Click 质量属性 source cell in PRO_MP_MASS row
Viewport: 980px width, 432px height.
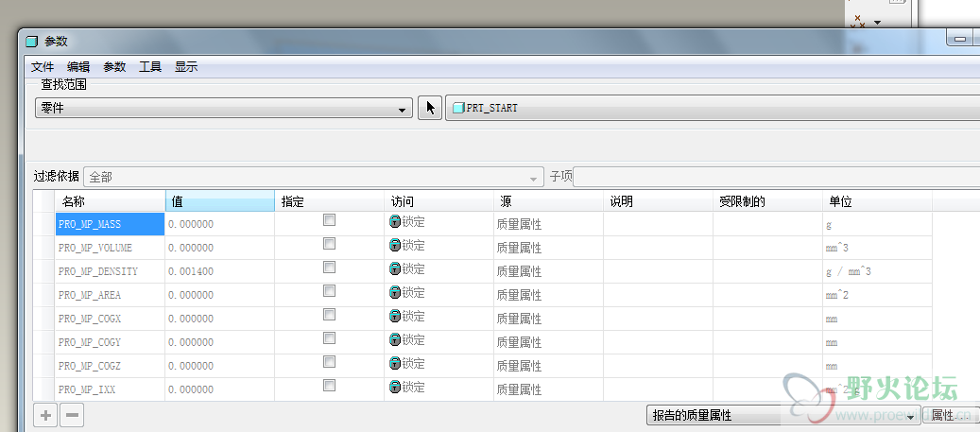[548, 224]
